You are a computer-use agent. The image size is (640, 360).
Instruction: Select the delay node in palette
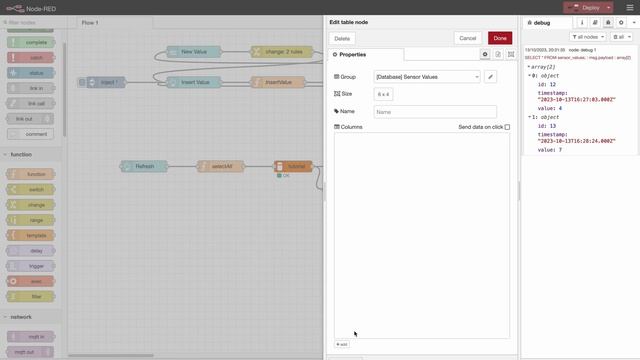point(31,251)
